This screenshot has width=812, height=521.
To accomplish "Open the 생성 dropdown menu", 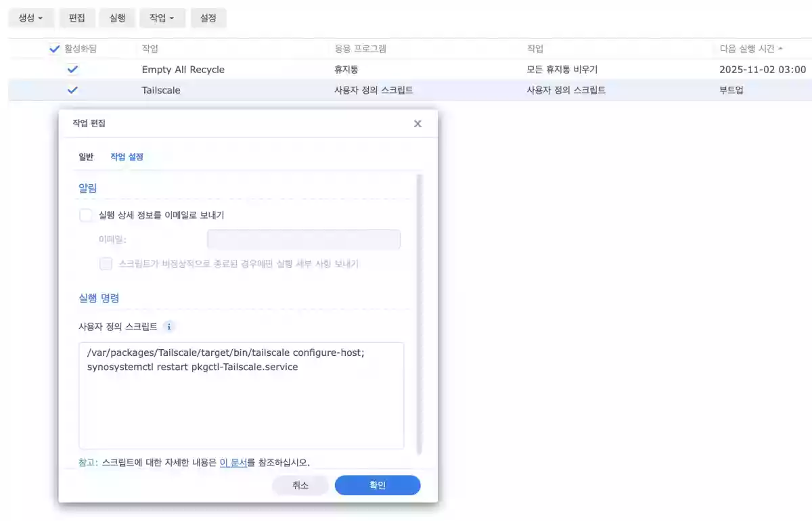I will (30, 18).
